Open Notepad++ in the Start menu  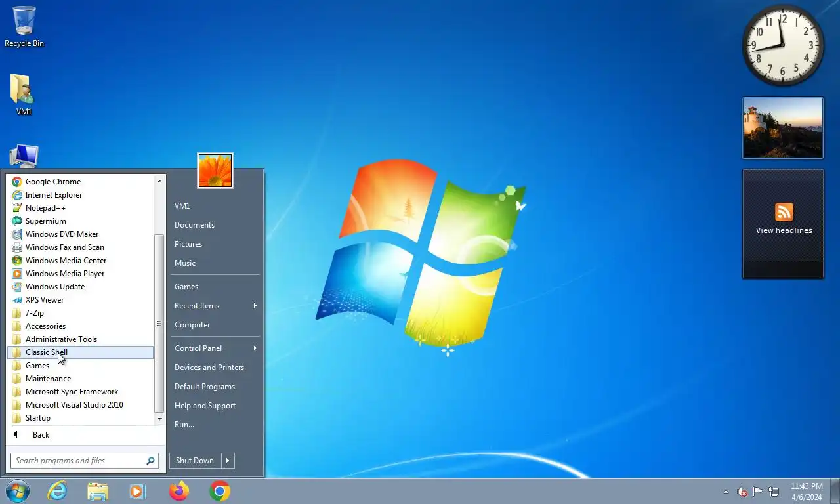(80, 208)
